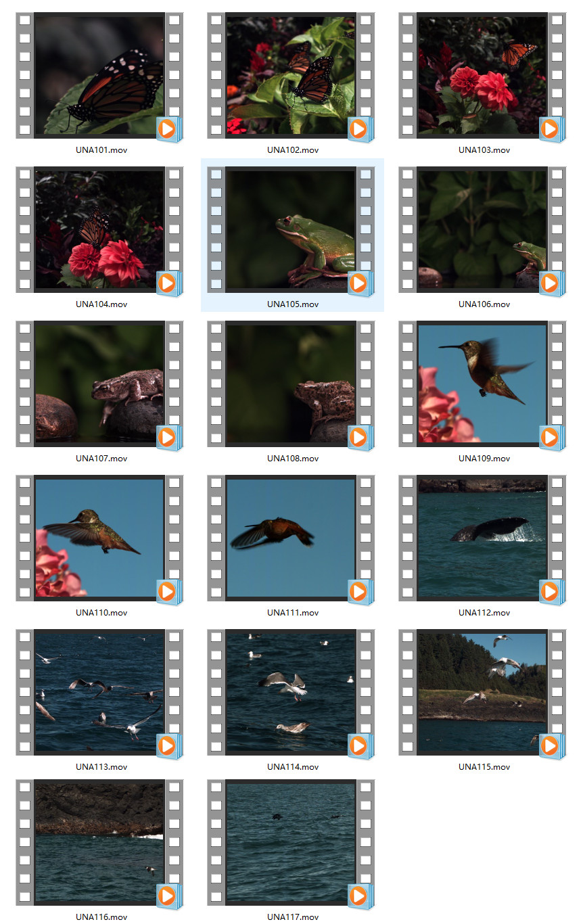
Task: Click the media player badge on UNA116.mov
Action: pyautogui.click(x=169, y=896)
